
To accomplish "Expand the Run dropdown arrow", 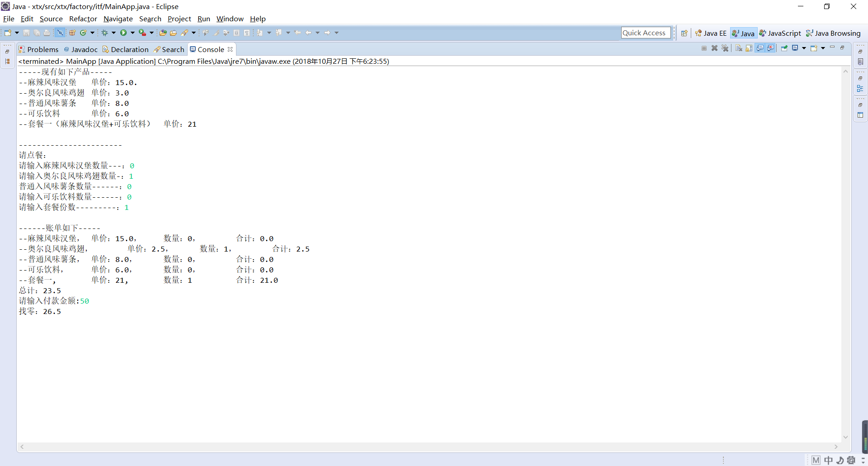I will 132,33.
